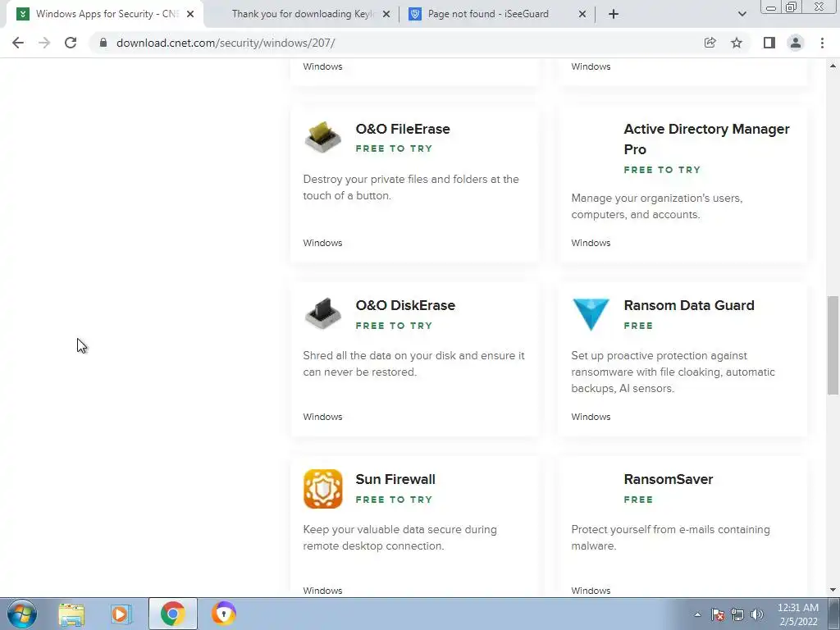
Task: Open a new browser tab
Action: click(x=614, y=14)
